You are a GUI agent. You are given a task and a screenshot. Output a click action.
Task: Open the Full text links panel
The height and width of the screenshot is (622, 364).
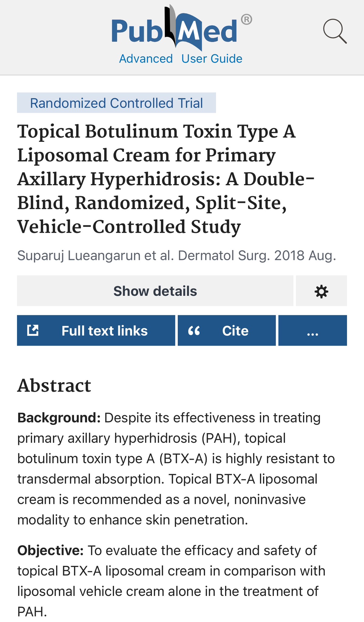pos(104,330)
